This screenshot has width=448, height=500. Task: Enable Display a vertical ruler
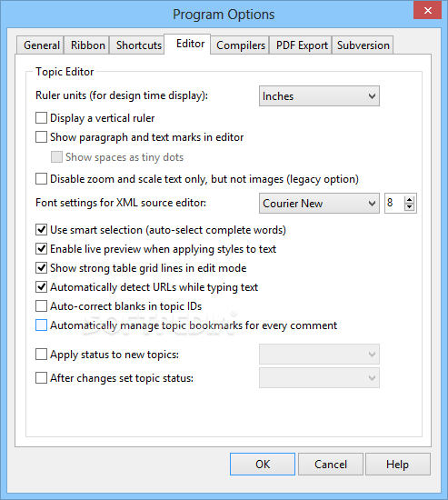pyautogui.click(x=41, y=118)
